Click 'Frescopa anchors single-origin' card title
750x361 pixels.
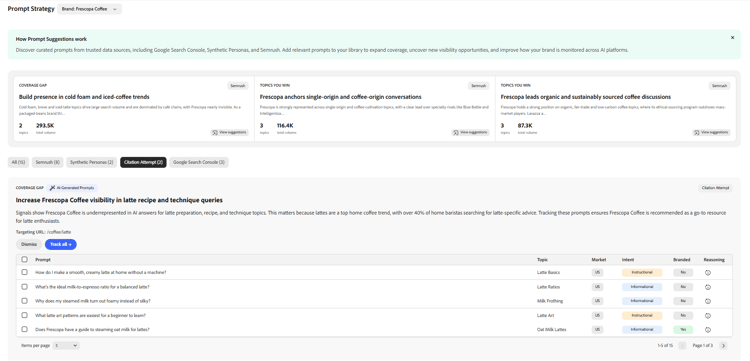341,97
